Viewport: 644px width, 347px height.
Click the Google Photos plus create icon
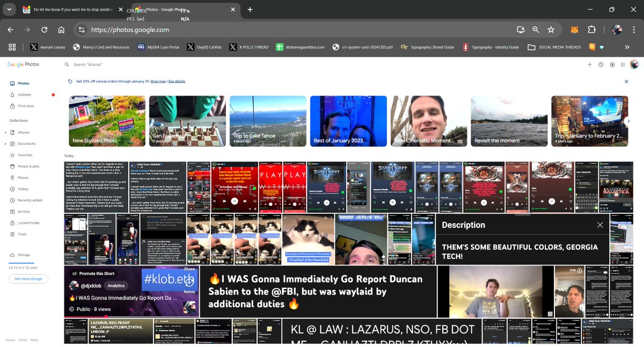click(x=589, y=64)
